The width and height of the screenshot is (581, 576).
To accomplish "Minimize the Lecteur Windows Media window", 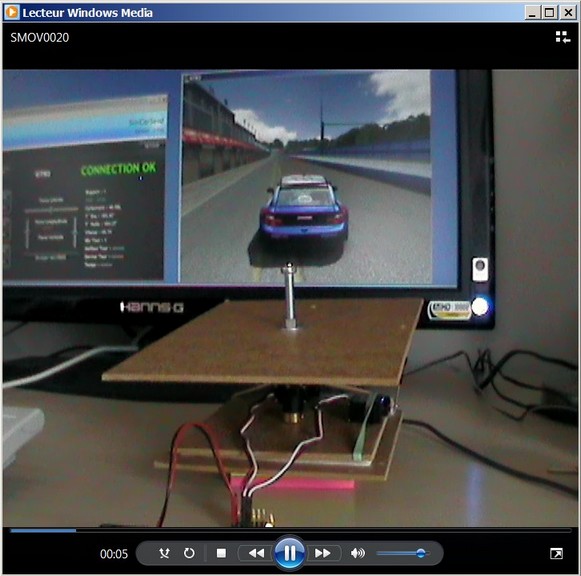I will (532, 13).
